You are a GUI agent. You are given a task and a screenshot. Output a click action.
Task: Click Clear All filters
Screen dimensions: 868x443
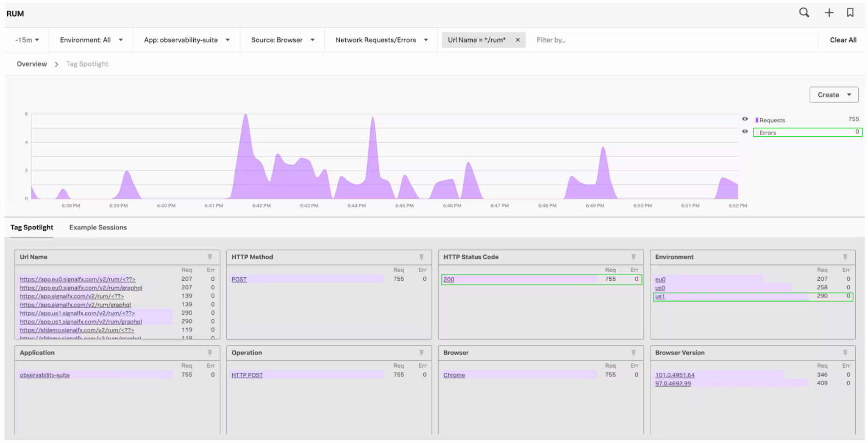pos(843,40)
